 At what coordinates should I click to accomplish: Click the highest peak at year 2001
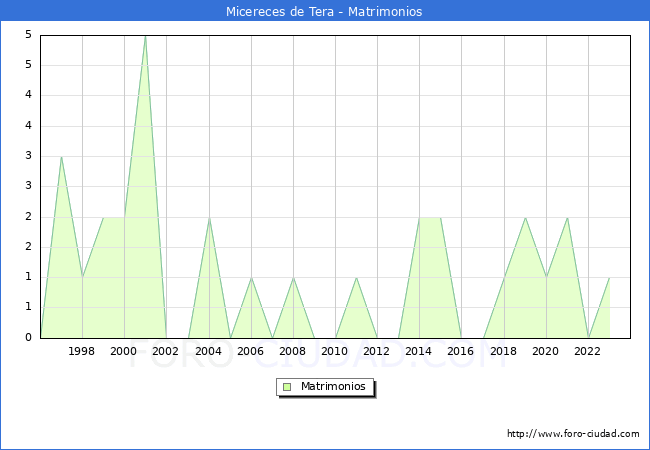coord(145,36)
